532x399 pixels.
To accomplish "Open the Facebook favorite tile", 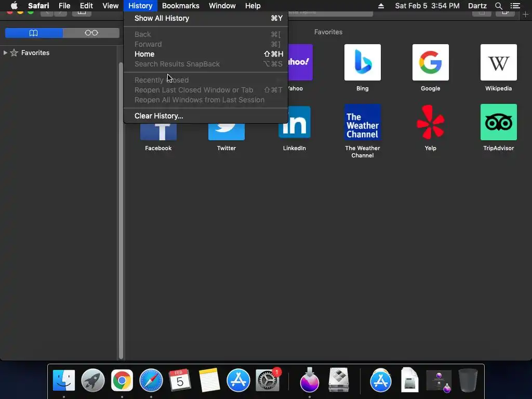I will tap(158, 131).
